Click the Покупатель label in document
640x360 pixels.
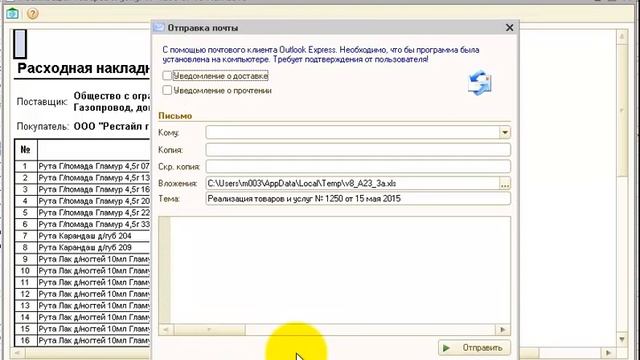42,127
